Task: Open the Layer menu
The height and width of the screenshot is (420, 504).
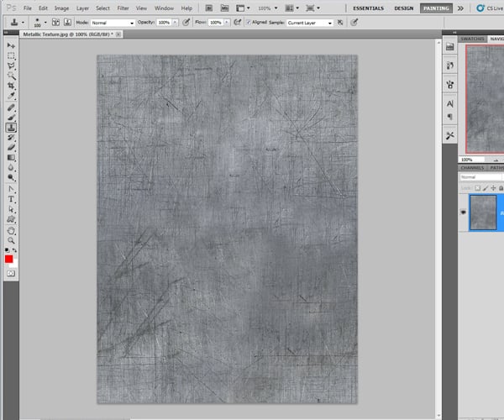Action: 82,8
